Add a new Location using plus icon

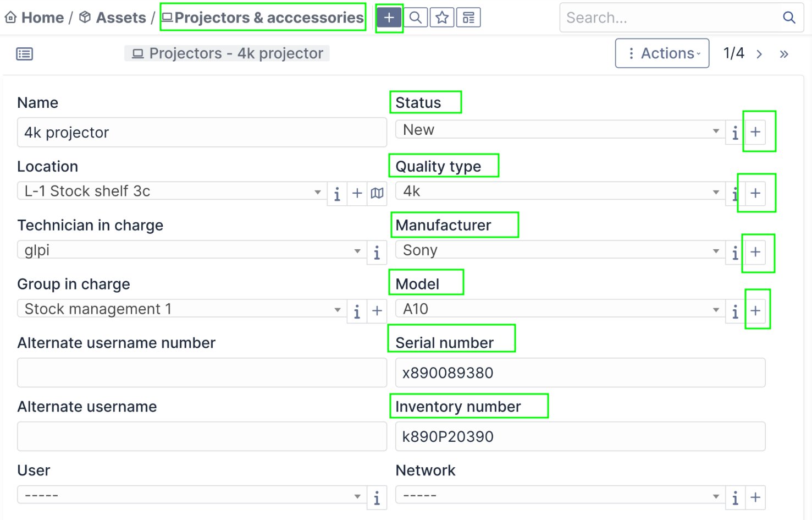coord(357,193)
